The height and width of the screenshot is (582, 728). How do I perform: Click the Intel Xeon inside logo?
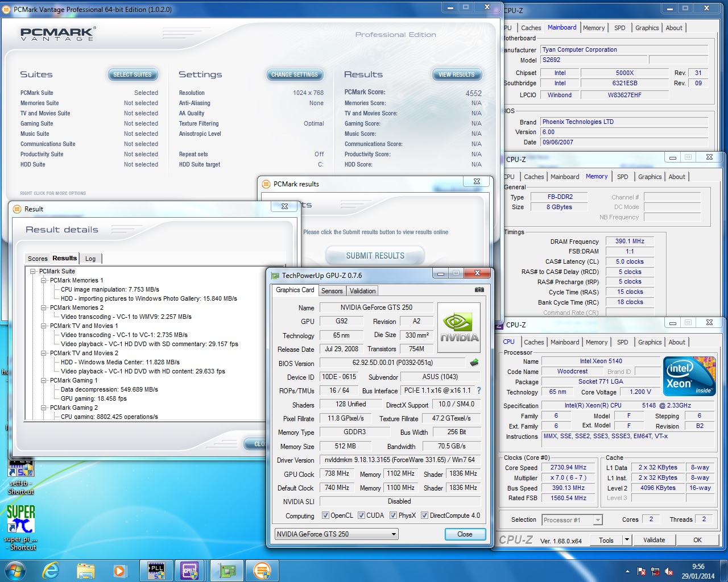(689, 376)
